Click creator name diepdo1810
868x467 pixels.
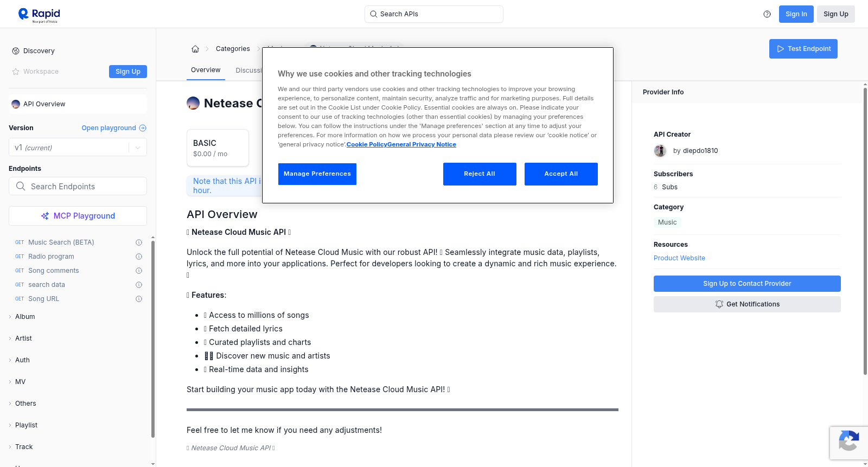700,151
